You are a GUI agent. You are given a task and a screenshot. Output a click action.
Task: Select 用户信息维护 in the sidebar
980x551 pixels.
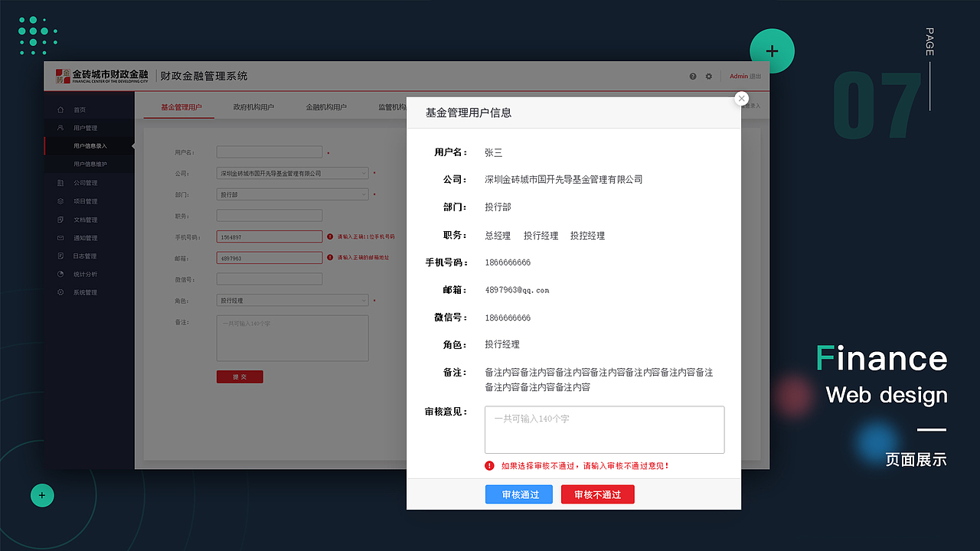tap(90, 164)
